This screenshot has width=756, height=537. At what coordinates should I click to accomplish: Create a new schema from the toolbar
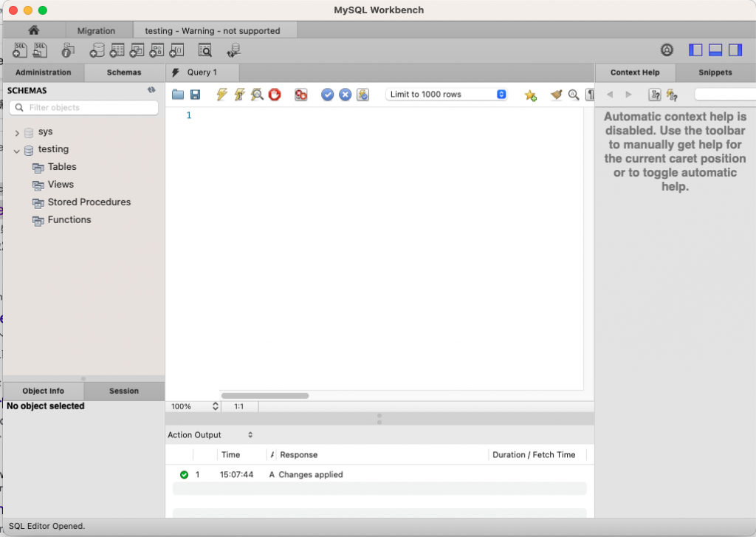coord(97,50)
